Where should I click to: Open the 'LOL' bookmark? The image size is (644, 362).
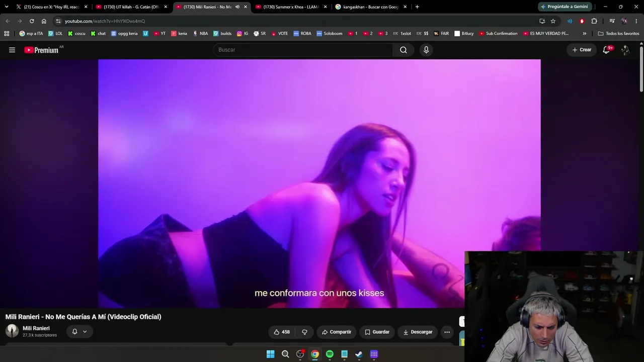(55, 34)
